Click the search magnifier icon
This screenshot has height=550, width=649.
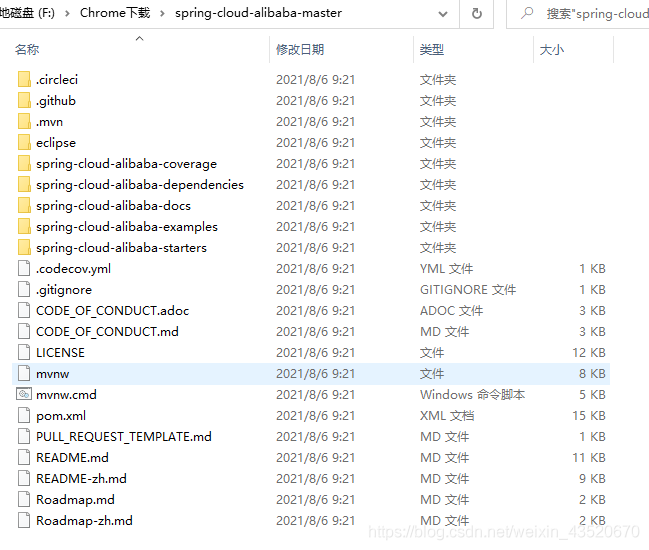pos(527,13)
